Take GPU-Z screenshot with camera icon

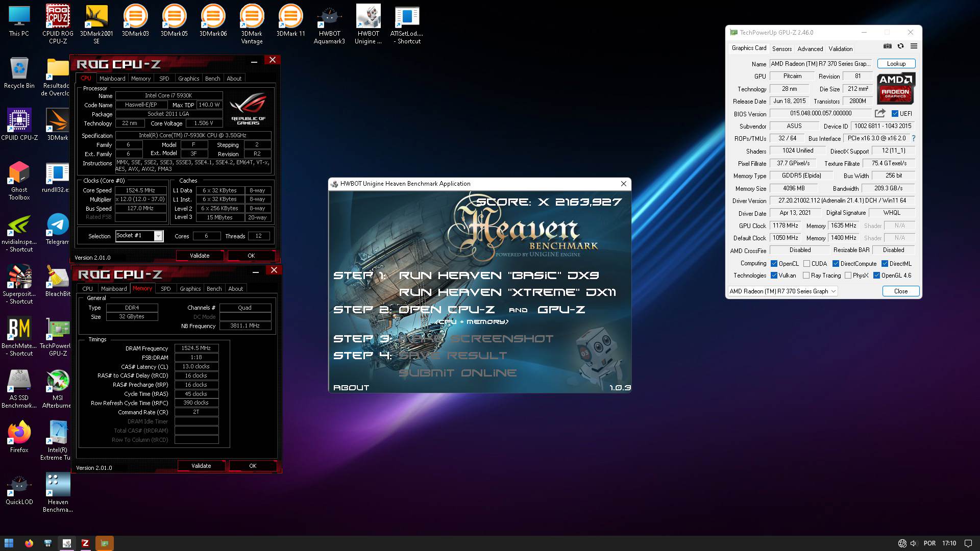(x=888, y=46)
